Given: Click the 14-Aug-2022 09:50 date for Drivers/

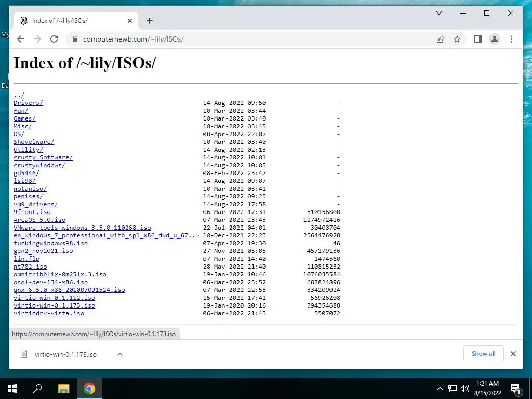Looking at the screenshot, I should pyautogui.click(x=234, y=103).
